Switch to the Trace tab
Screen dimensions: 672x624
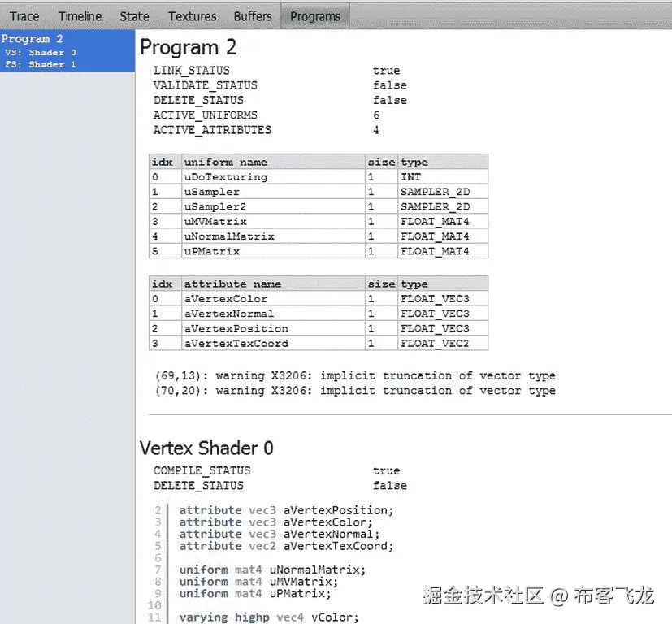[24, 16]
